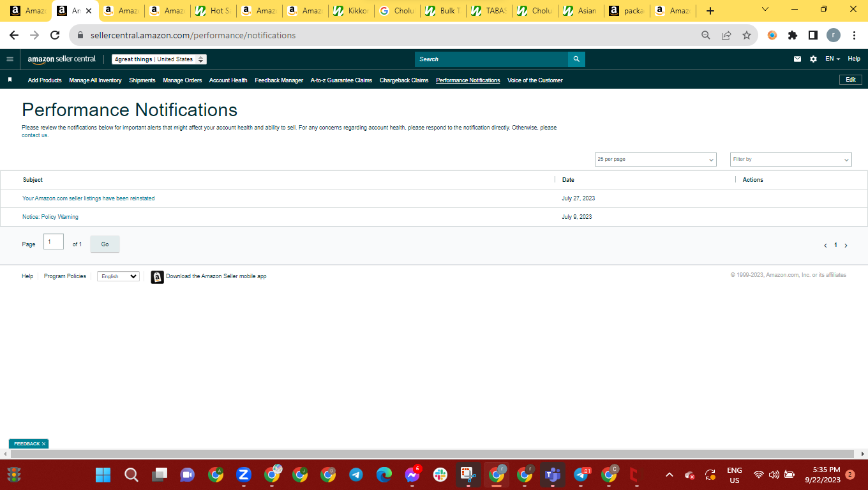
Task: Click the Go button beside page number
Action: (x=105, y=244)
